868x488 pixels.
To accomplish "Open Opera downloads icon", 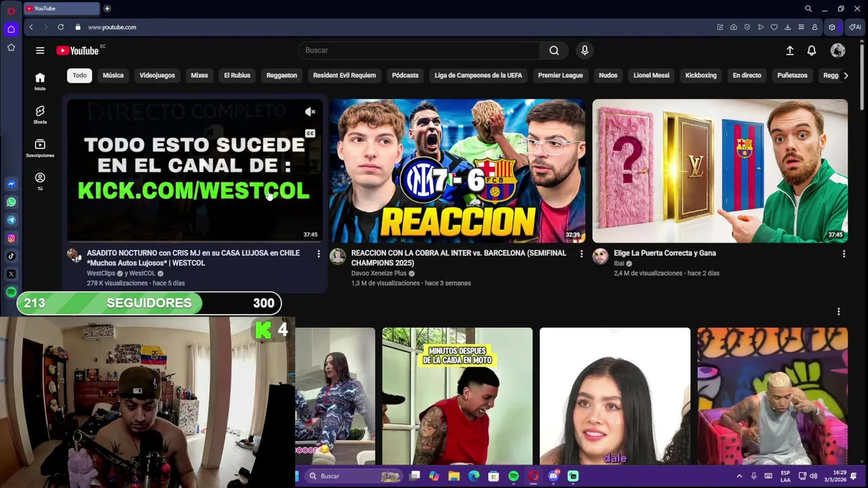I will pyautogui.click(x=787, y=27).
